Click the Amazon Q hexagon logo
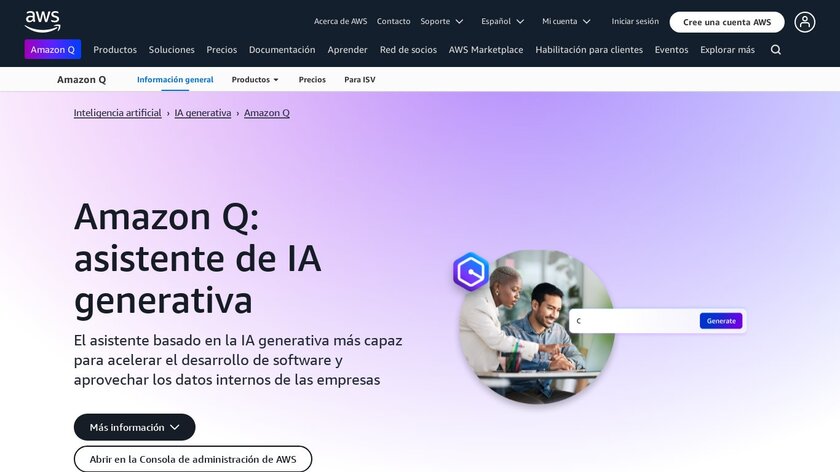Viewport: 840px width, 472px height. [x=470, y=272]
